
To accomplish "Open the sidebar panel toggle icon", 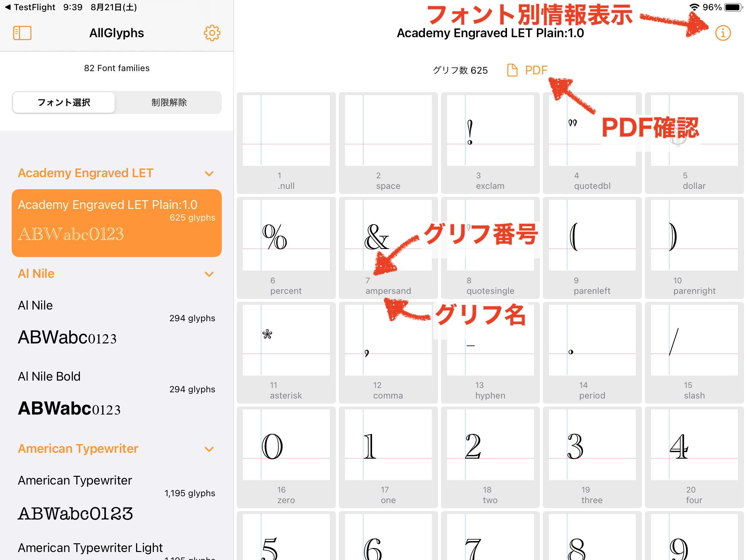I will (22, 33).
